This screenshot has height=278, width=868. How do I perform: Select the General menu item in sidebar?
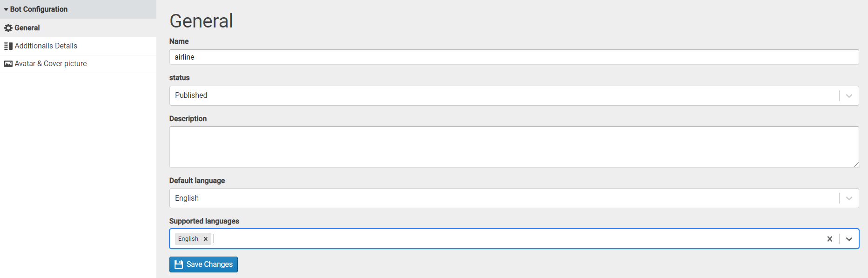[x=27, y=27]
